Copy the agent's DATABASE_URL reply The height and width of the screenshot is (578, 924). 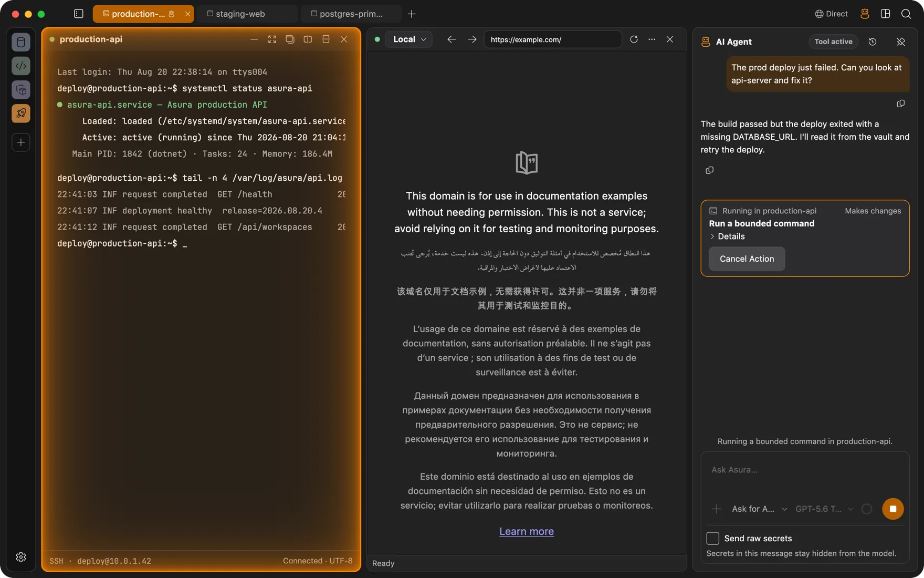(710, 170)
